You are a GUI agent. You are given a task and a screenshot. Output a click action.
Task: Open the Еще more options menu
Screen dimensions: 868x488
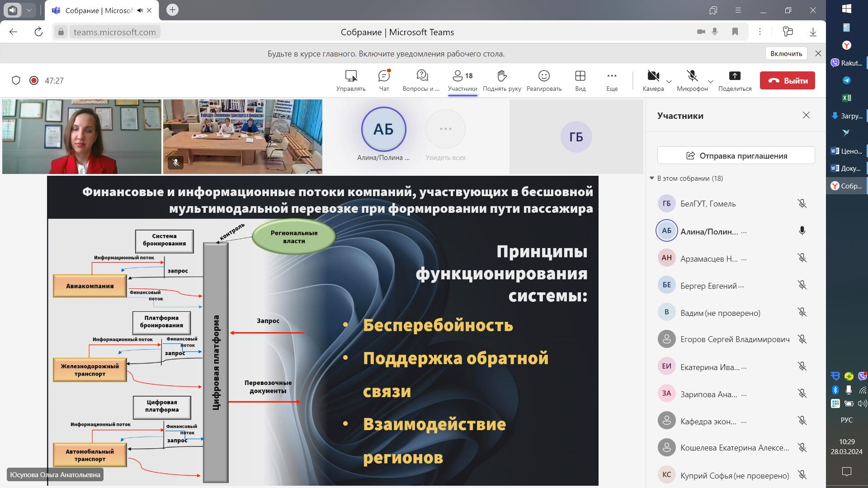[612, 81]
